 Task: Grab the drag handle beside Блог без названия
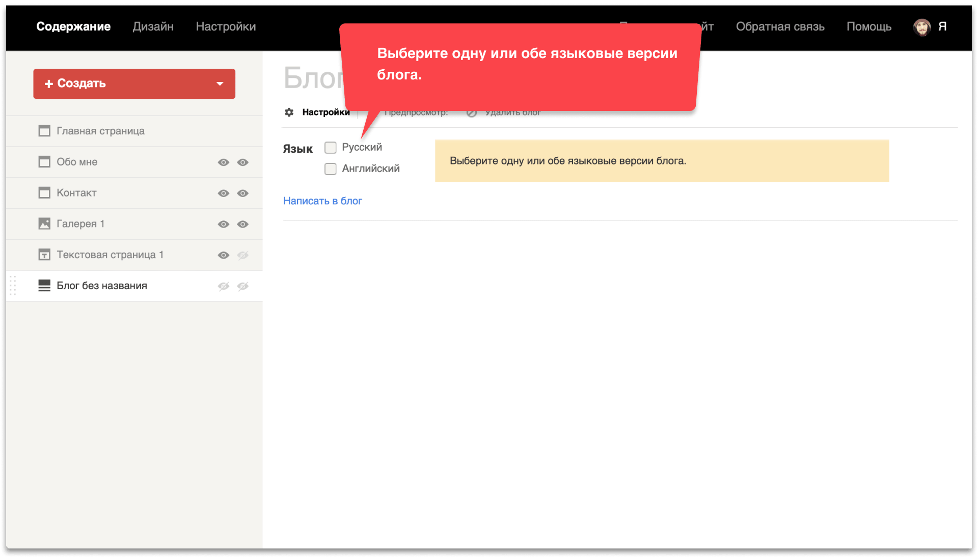click(13, 286)
